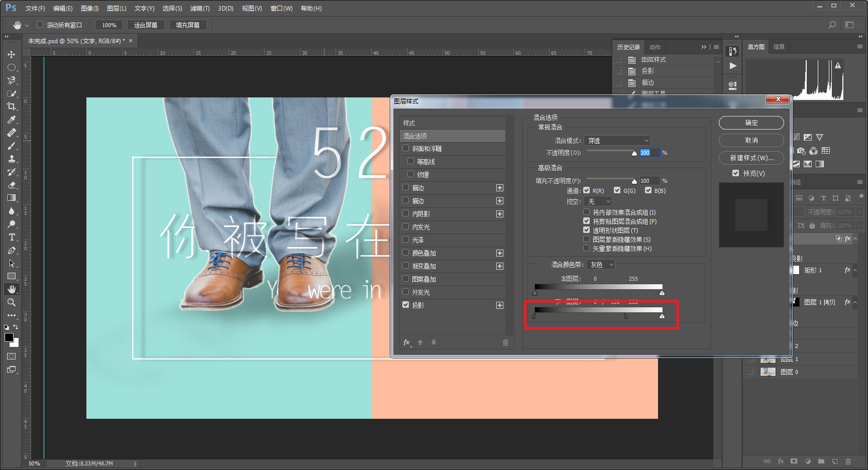This screenshot has height=470, width=868.
Task: Click the 新建样式(W)... button
Action: [751, 158]
